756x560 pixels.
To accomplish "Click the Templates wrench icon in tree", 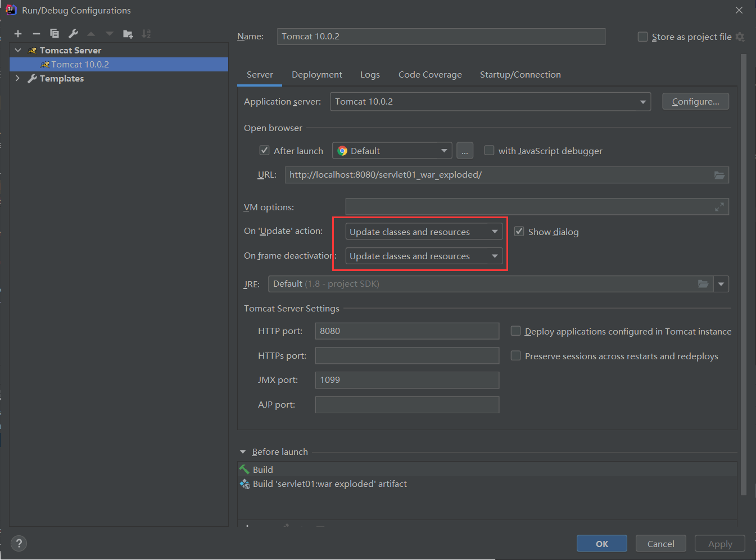I will pyautogui.click(x=32, y=79).
